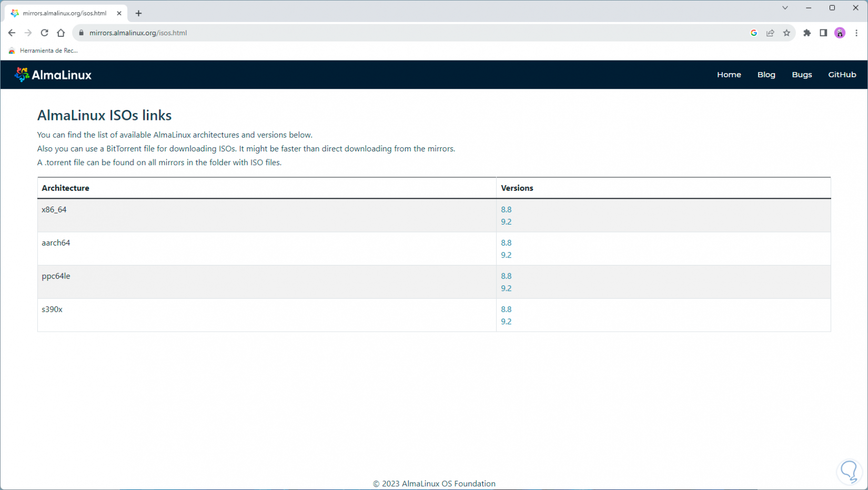Maximize the browser window
This screenshot has height=490, width=868.
[832, 8]
